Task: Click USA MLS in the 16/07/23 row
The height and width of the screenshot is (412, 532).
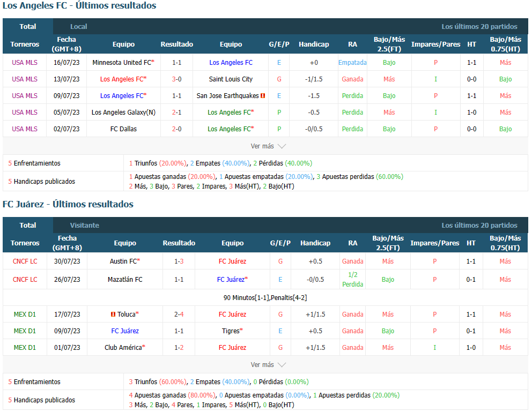Action: coord(25,62)
